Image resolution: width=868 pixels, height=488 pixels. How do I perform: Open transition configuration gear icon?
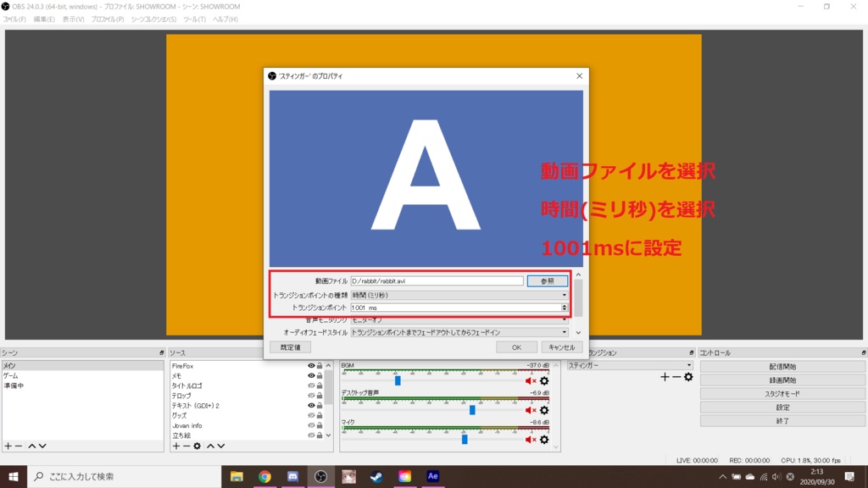[688, 377]
